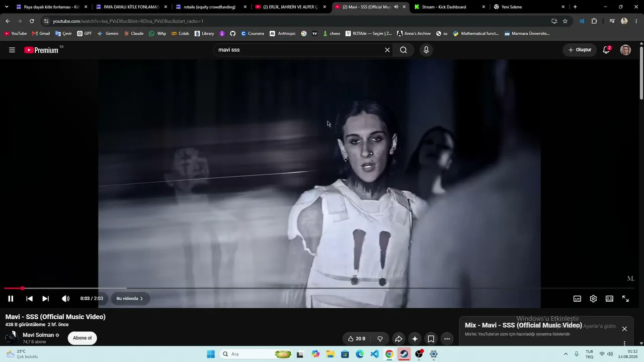Open the Gemini bookmark
Screen dimensions: 644x362
pyautogui.click(x=108, y=34)
